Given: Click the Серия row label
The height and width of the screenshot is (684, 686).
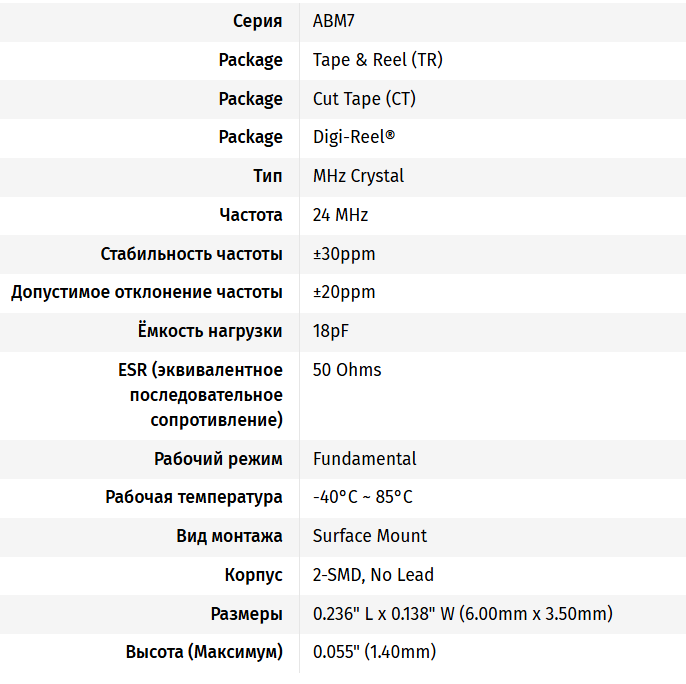Looking at the screenshot, I should tap(258, 21).
